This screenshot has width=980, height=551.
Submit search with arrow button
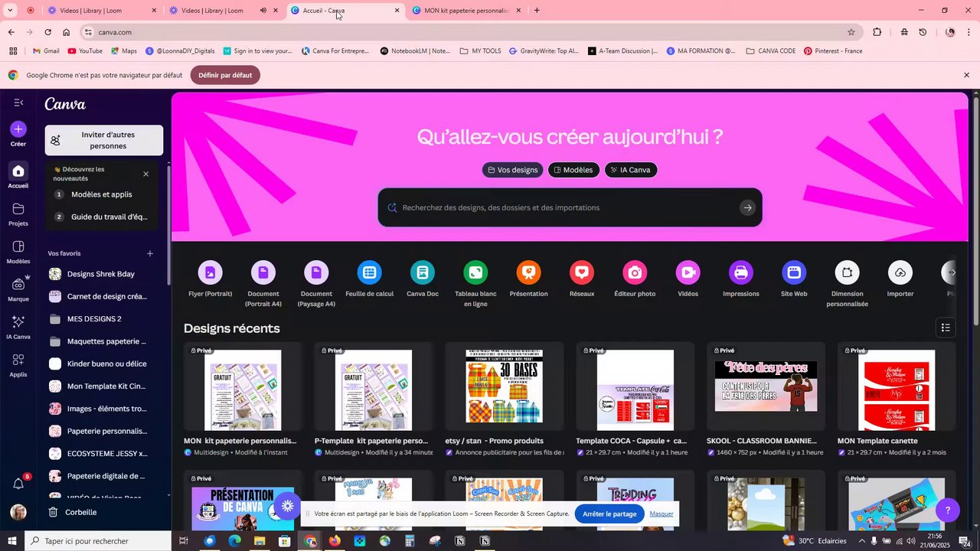pyautogui.click(x=747, y=207)
